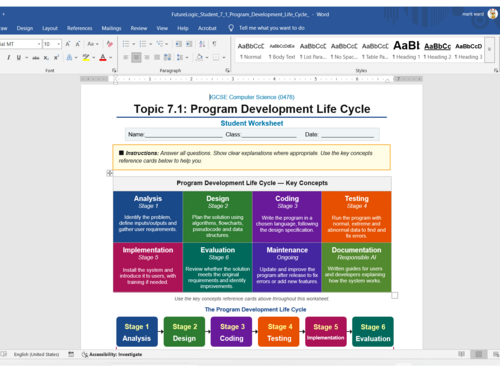Open Accessibility: Investigate in status bar

(x=112, y=354)
